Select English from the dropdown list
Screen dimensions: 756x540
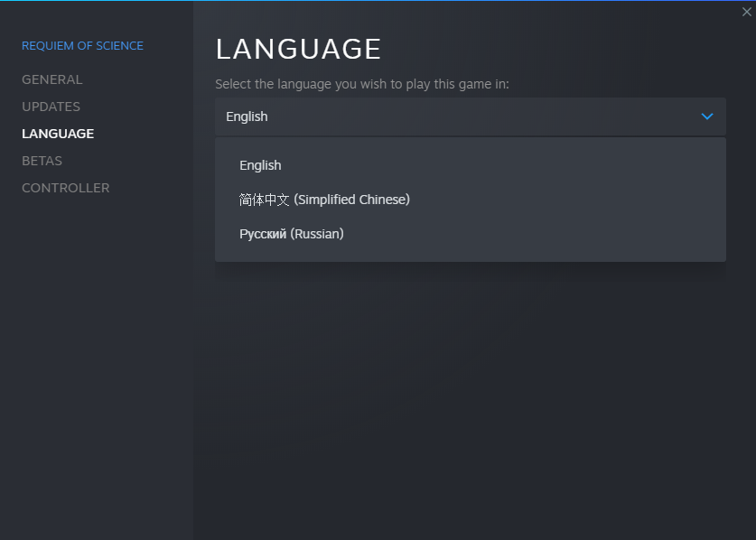pyautogui.click(x=260, y=165)
